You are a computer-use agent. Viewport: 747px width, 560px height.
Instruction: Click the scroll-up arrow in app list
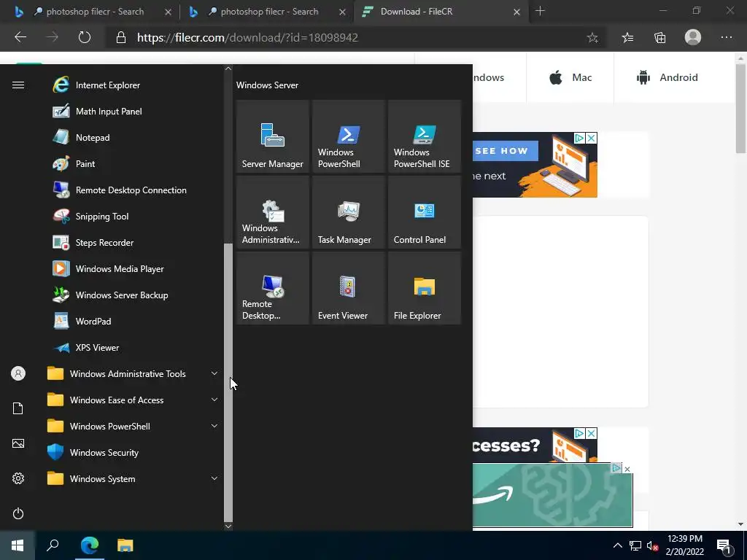(228, 69)
